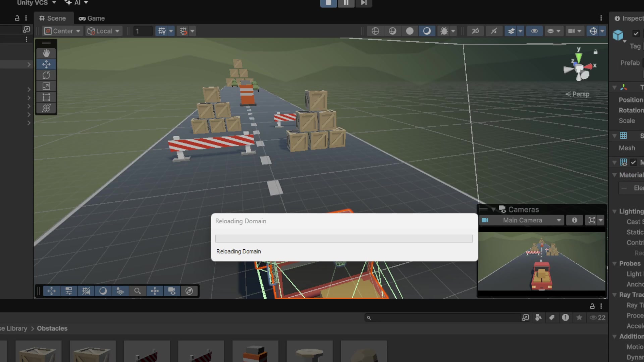Open the Local handle rotation dropdown

[x=103, y=31]
